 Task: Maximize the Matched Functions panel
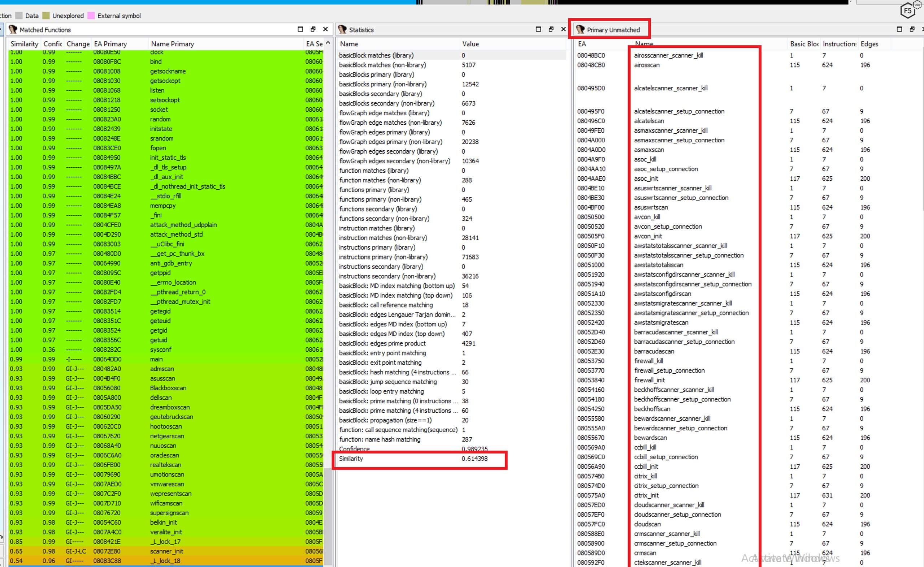300,29
